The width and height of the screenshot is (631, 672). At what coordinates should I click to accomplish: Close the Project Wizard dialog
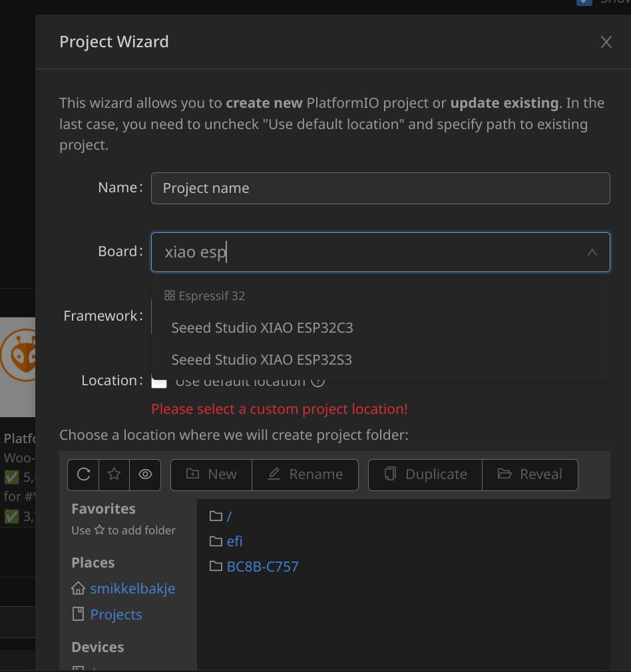[606, 42]
